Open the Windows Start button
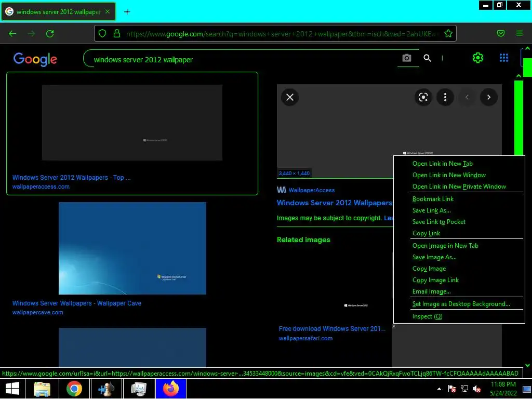The width and height of the screenshot is (532, 399). 12,389
